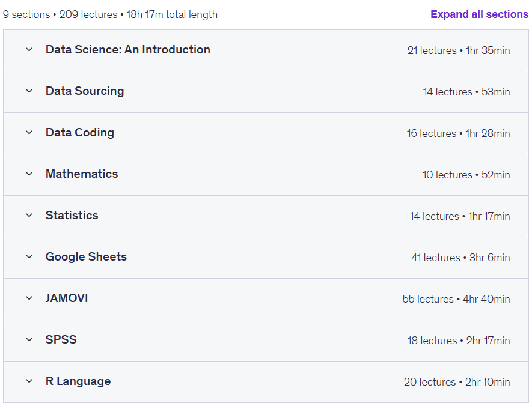Expand the R Language chevron
The height and width of the screenshot is (406, 532).
[29, 381]
